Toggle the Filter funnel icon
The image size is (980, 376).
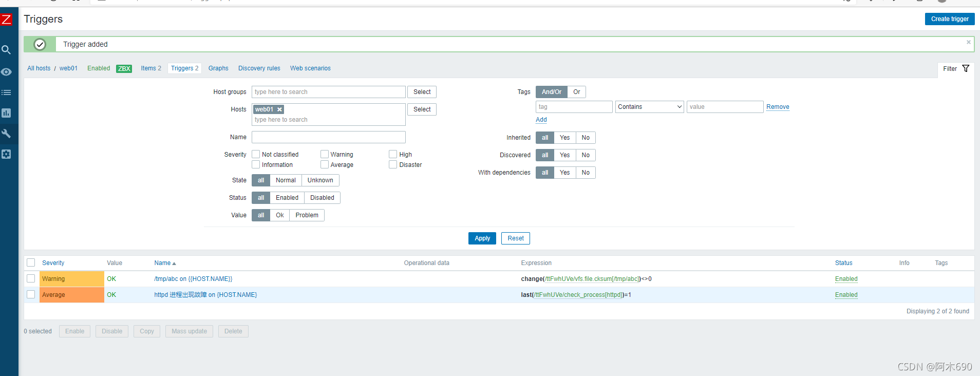966,68
